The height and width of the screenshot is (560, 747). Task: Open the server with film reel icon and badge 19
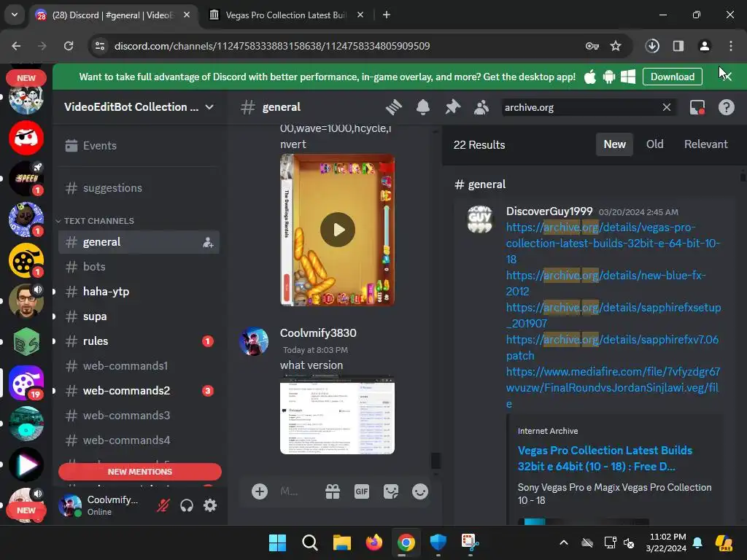[x=26, y=382]
